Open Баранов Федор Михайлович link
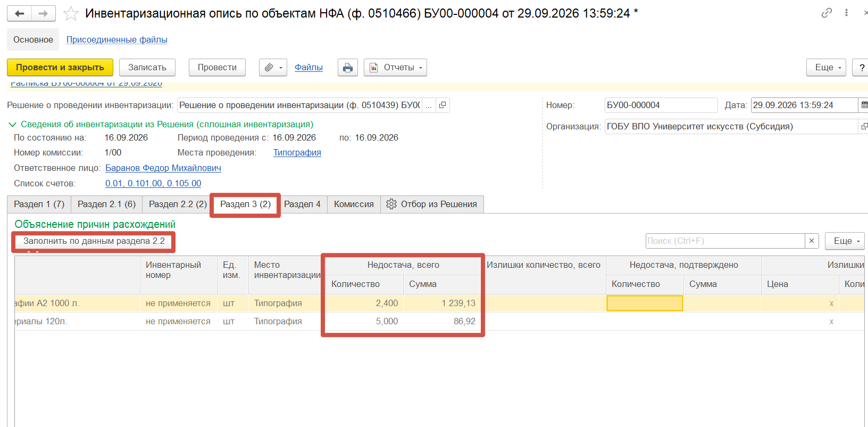Viewport: 868px width, 427px height. point(163,168)
